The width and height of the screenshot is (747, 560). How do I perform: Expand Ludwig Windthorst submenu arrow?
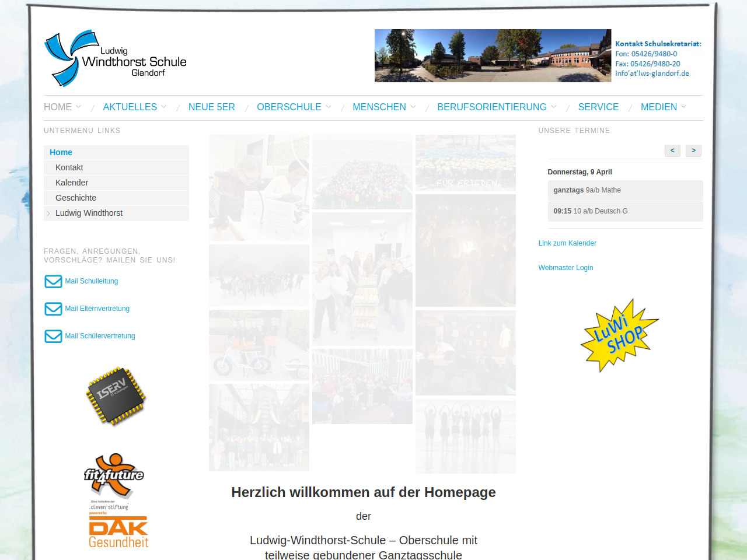[x=48, y=213]
